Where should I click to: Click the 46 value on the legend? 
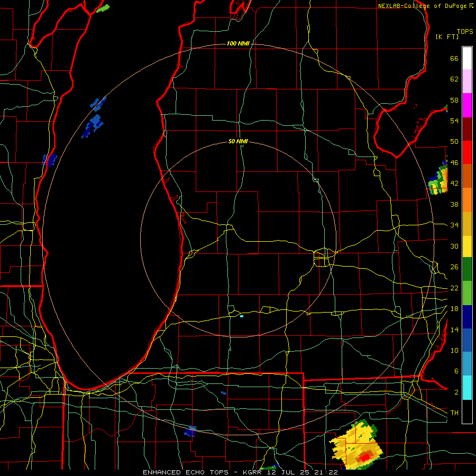pyautogui.click(x=454, y=163)
